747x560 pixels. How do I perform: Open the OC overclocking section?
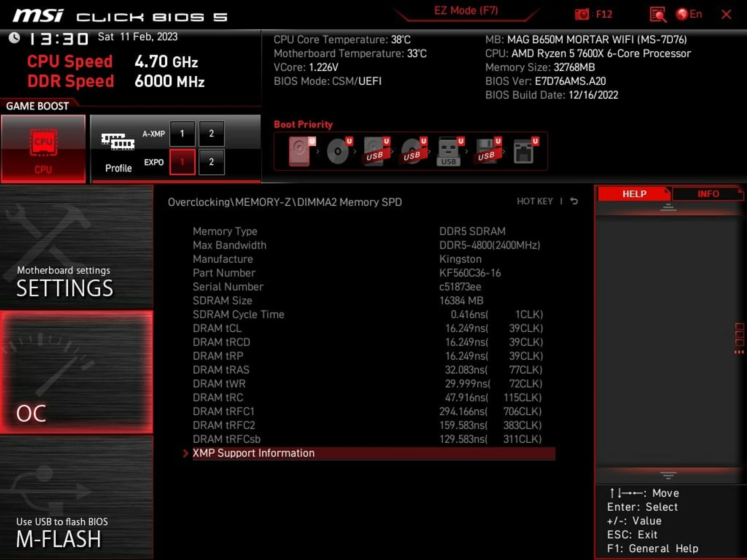point(77,372)
